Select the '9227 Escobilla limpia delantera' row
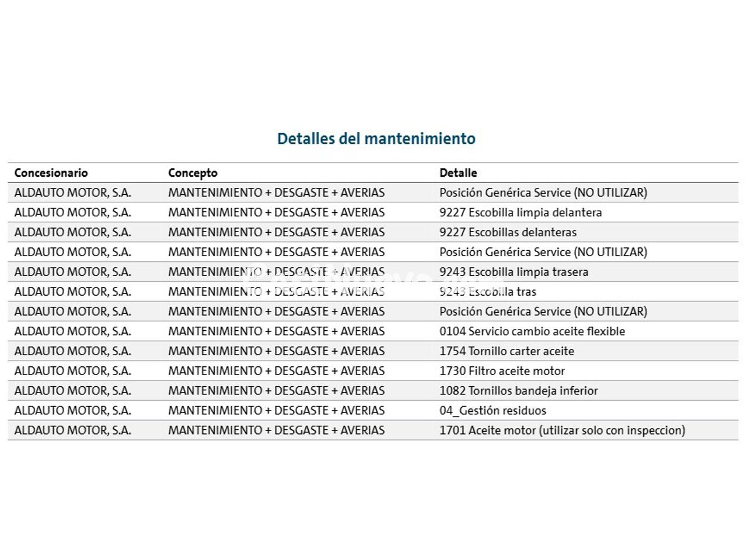The image size is (747, 560). click(520, 212)
